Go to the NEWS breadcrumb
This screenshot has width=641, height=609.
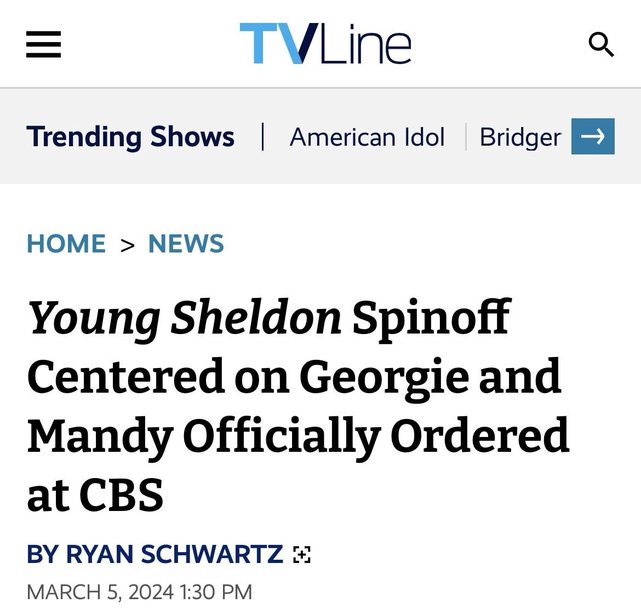186,244
